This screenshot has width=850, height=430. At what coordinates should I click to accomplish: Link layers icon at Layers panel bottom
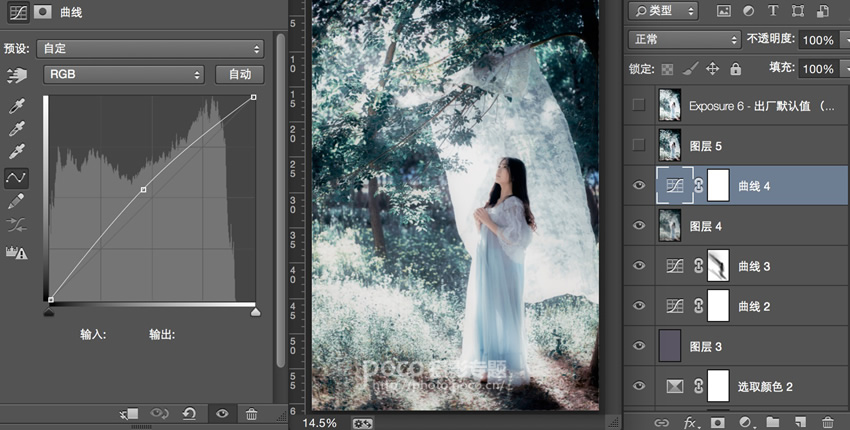661,422
